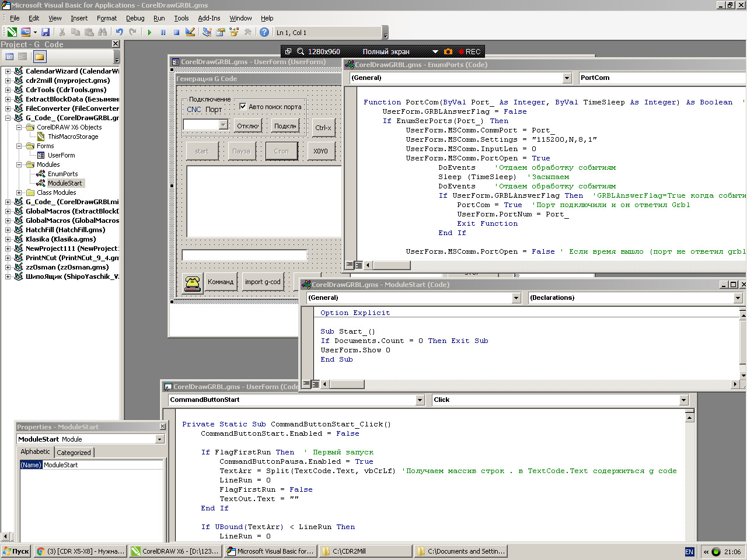
Task: Select the EnumPorts module in tree
Action: (x=62, y=174)
